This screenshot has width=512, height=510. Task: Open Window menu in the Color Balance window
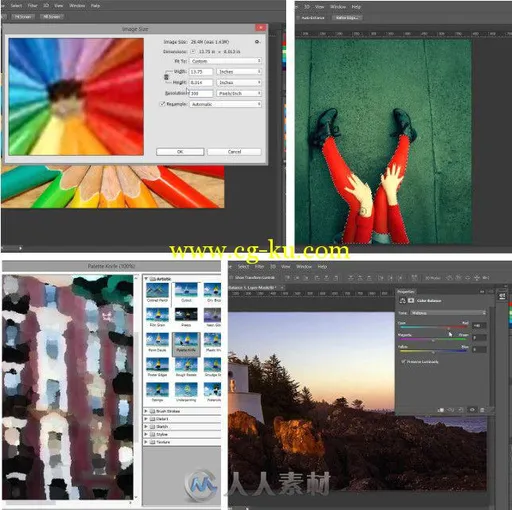304,267
